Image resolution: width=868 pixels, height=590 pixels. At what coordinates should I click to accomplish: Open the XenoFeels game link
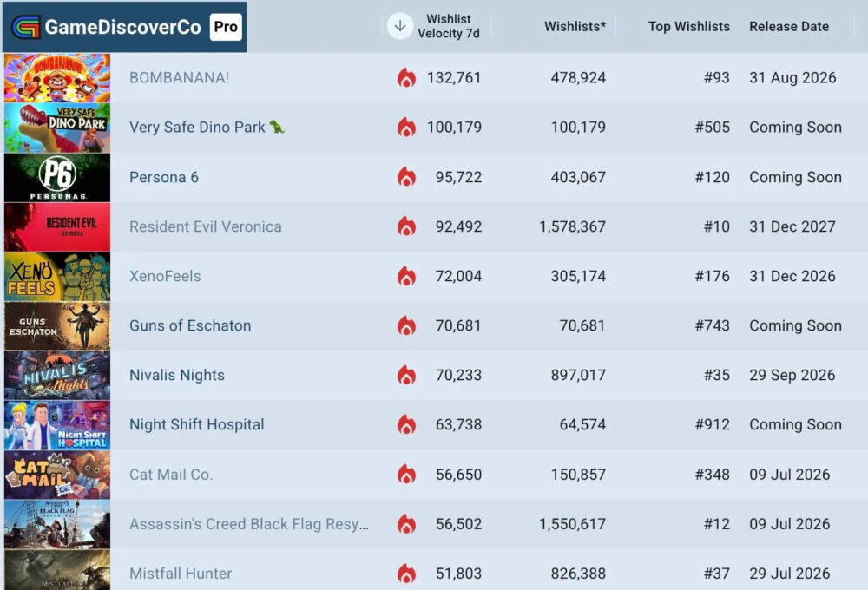(165, 276)
